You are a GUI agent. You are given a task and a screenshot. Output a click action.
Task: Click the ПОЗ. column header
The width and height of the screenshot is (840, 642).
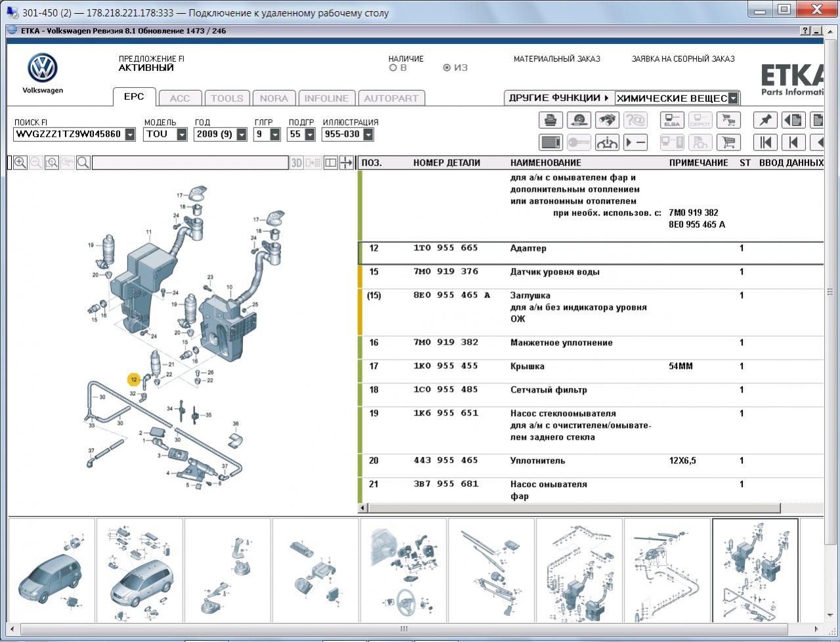(372, 163)
